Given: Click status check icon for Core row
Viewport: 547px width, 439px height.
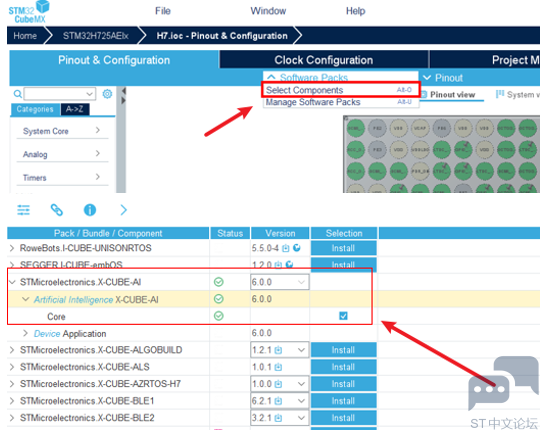Looking at the screenshot, I should coord(219,316).
